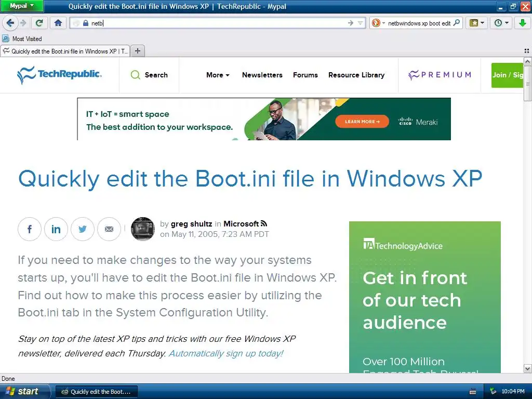The height and width of the screenshot is (399, 532).
Task: Open the bookmarks star menu button
Action: click(476, 23)
